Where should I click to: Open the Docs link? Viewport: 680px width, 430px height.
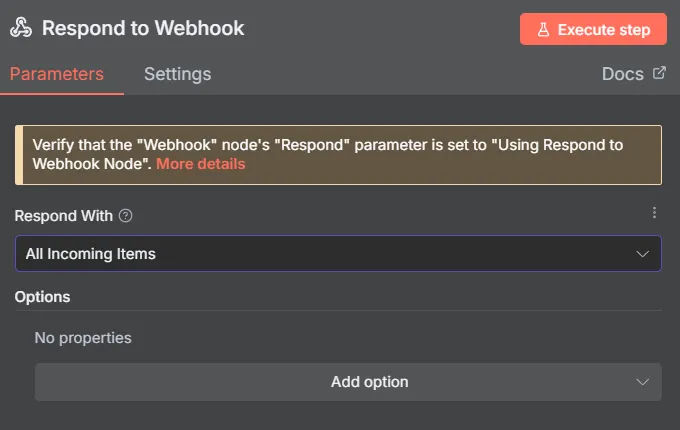622,74
